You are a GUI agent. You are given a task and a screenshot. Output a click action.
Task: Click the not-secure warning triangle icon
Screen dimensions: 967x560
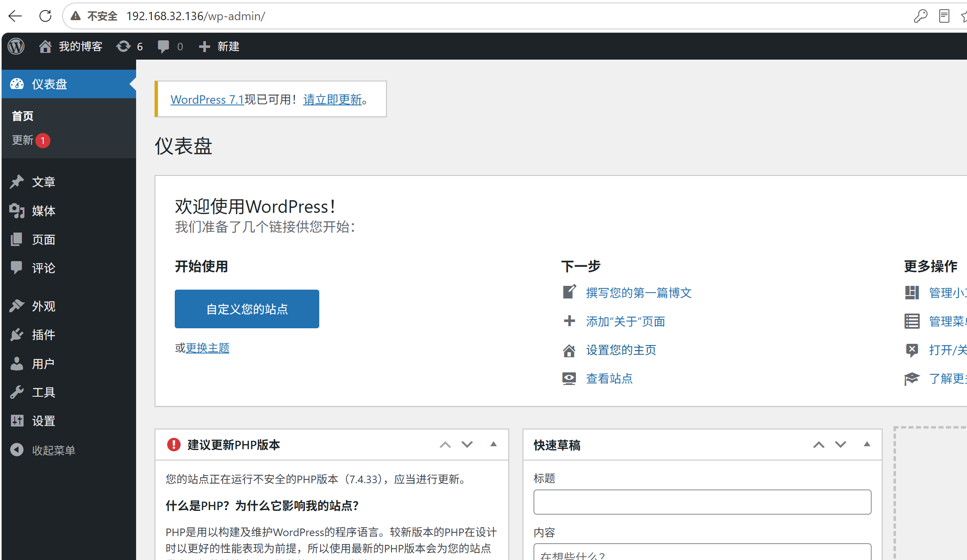point(76,16)
